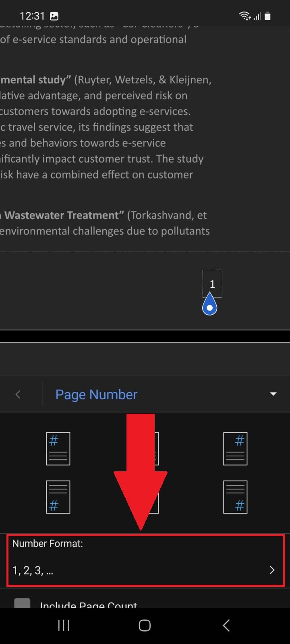This screenshot has width=290, height=644.
Task: Tap the highlighted Number Format row
Action: coord(145,560)
